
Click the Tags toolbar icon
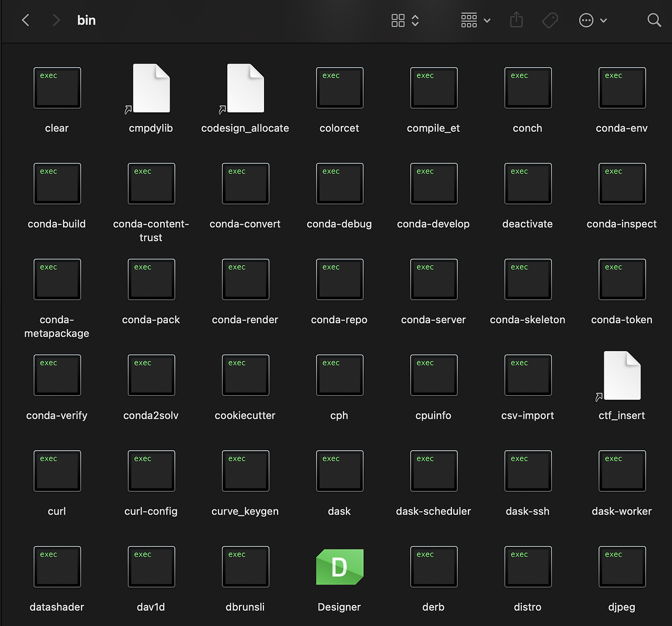click(550, 20)
